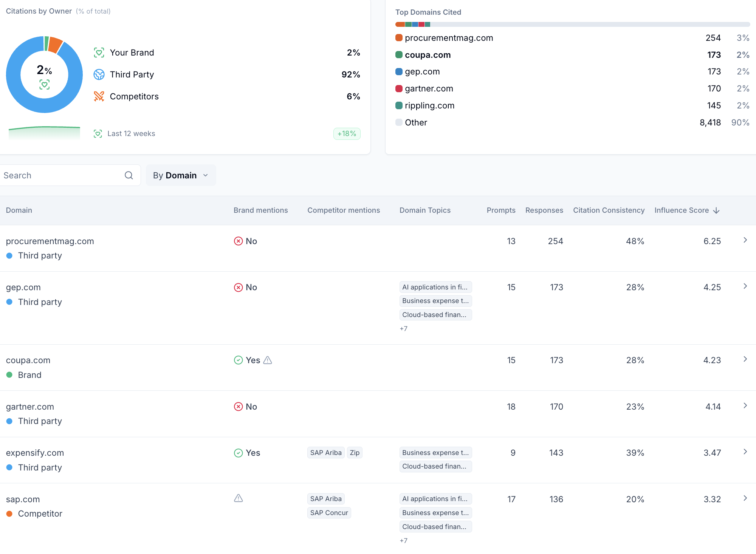756x554 pixels.
Task: Click the SAP Concur competitor tag
Action: coord(329,513)
